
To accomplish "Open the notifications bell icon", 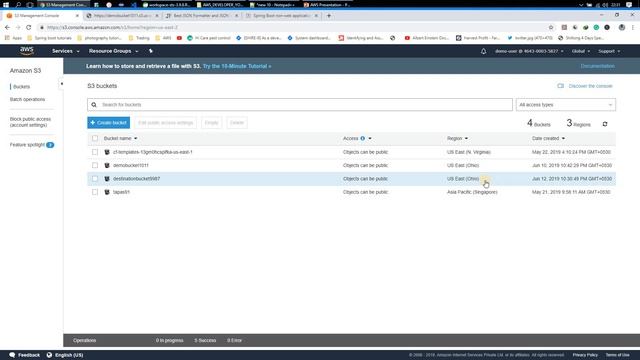I will pyautogui.click(x=483, y=51).
